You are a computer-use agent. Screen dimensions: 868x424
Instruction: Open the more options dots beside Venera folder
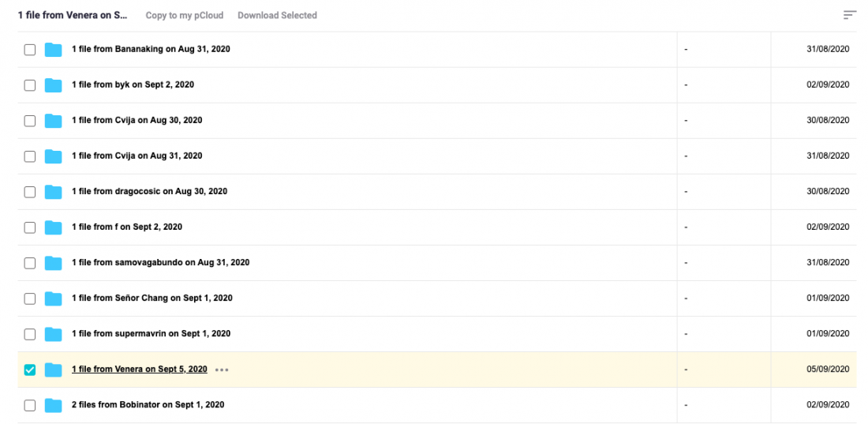[x=222, y=370]
